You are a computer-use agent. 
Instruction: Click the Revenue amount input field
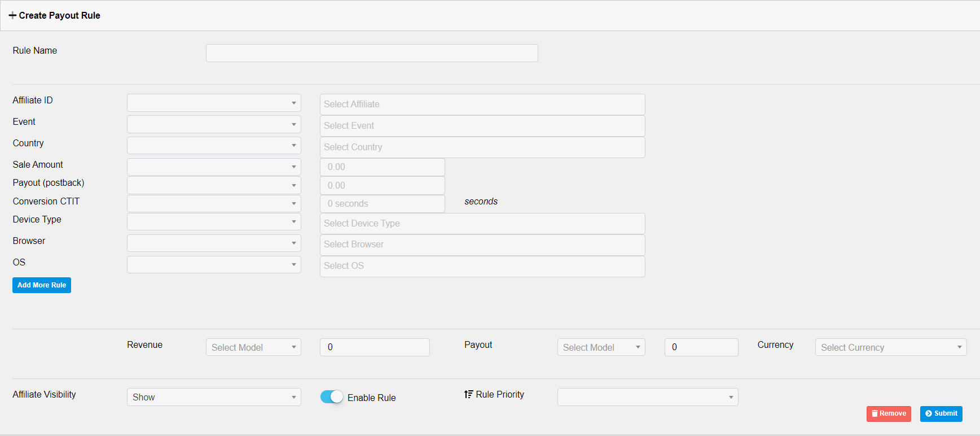pos(375,347)
